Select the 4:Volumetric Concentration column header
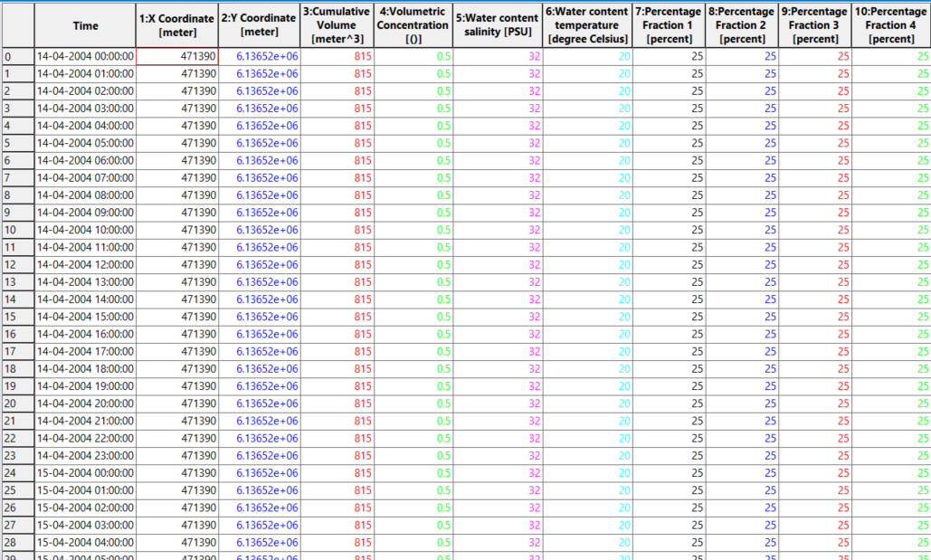931x560 pixels. tap(413, 25)
